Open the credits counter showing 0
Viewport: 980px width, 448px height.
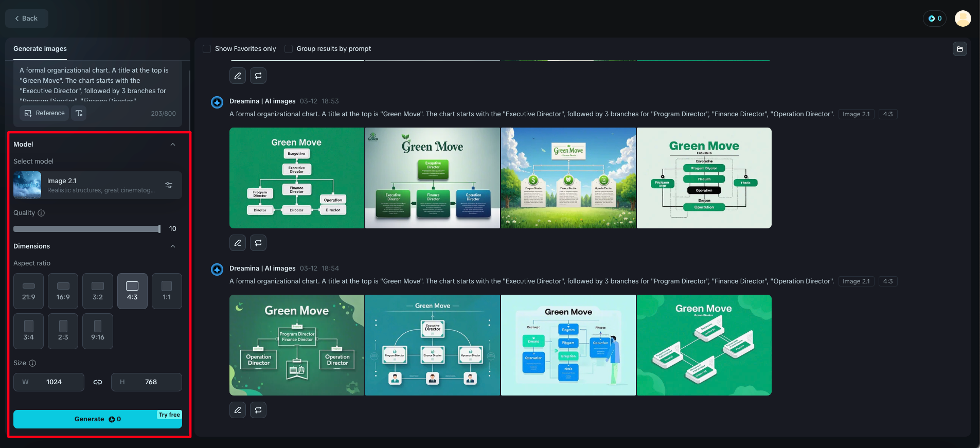click(x=935, y=19)
